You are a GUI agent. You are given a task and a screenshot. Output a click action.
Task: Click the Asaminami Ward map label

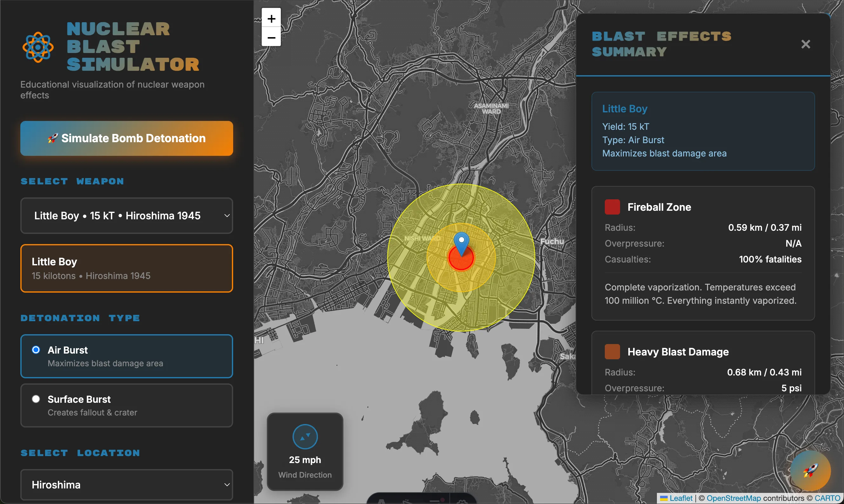491,109
